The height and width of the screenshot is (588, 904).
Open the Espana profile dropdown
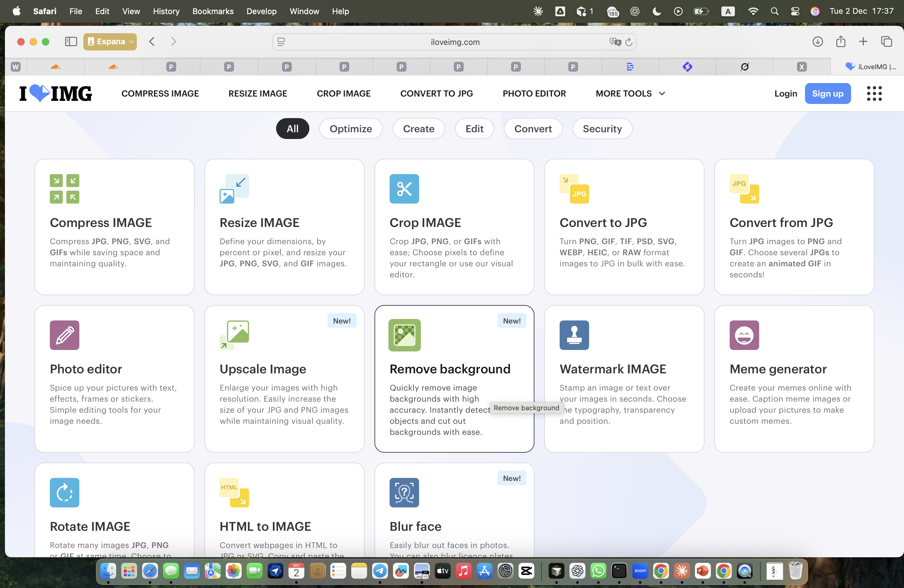click(110, 42)
